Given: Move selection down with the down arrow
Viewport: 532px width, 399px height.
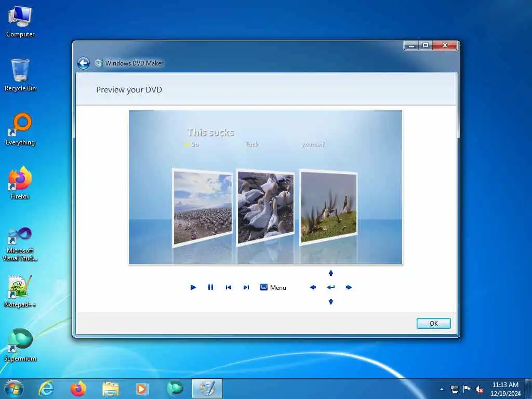Looking at the screenshot, I should 331,302.
